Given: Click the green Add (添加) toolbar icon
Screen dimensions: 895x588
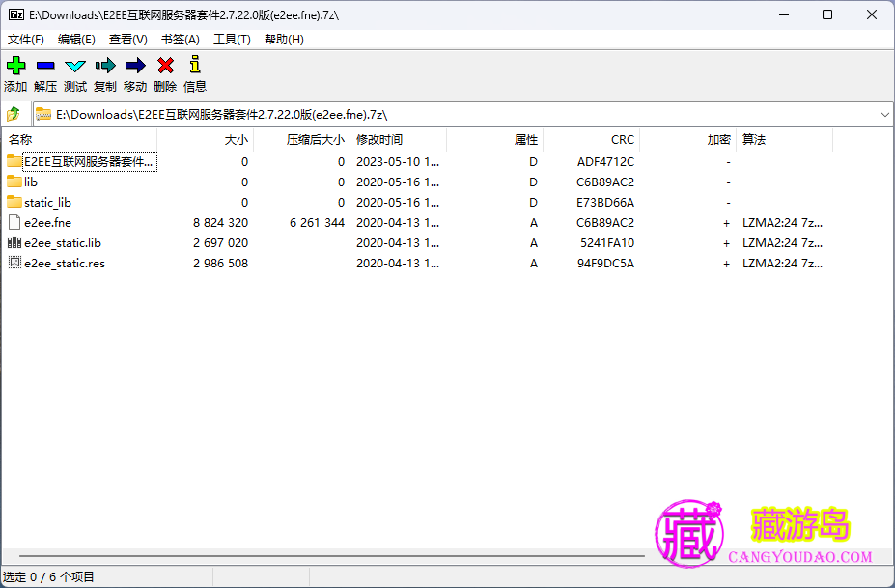Looking at the screenshot, I should [x=16, y=66].
